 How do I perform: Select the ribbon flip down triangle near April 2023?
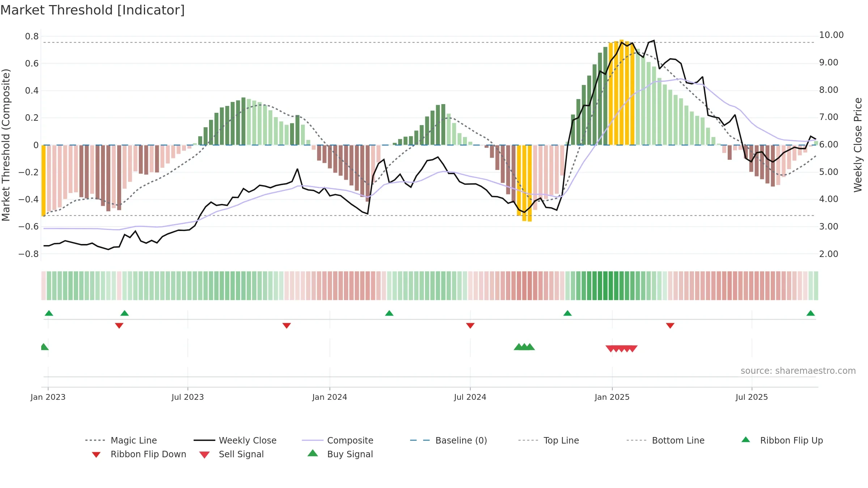[119, 326]
